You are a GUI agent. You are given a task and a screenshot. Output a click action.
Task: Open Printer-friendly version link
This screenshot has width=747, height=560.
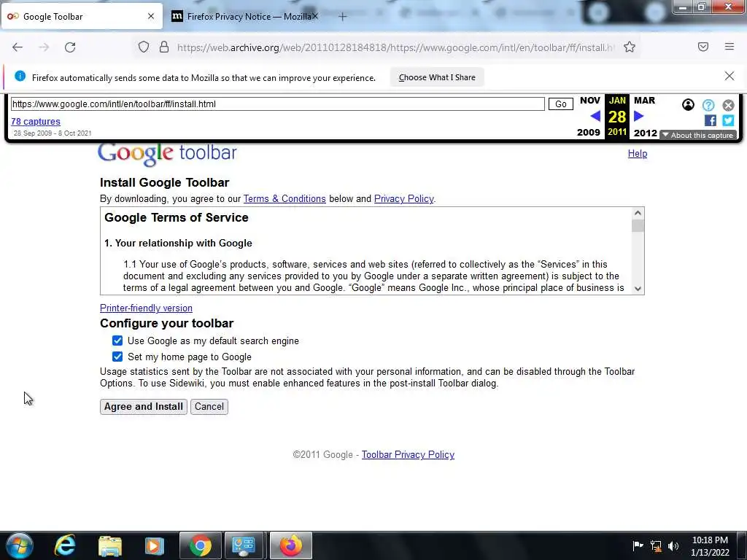146,308
